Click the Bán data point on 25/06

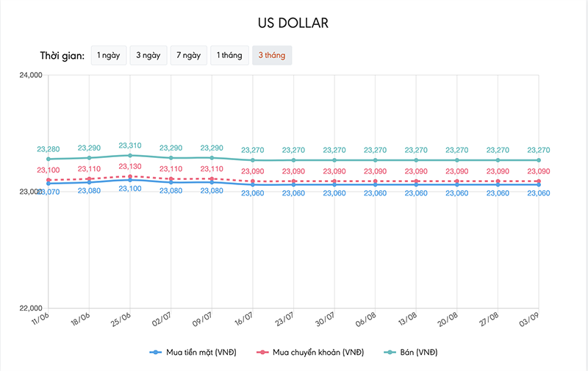pyautogui.click(x=130, y=155)
